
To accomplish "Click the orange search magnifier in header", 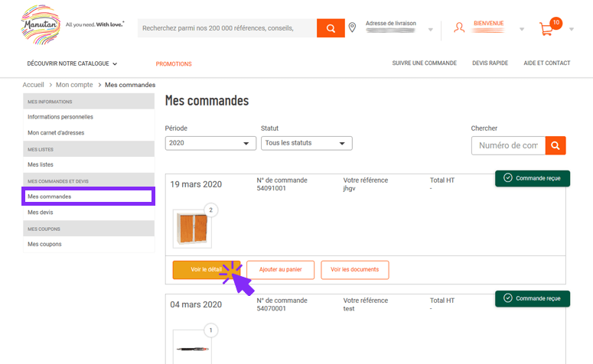I will coord(331,28).
